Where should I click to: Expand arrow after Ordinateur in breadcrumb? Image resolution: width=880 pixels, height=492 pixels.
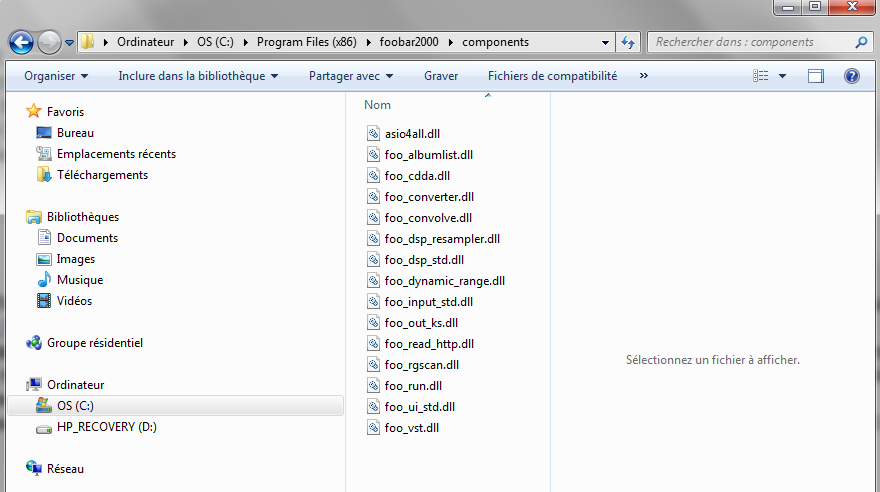tap(186, 43)
